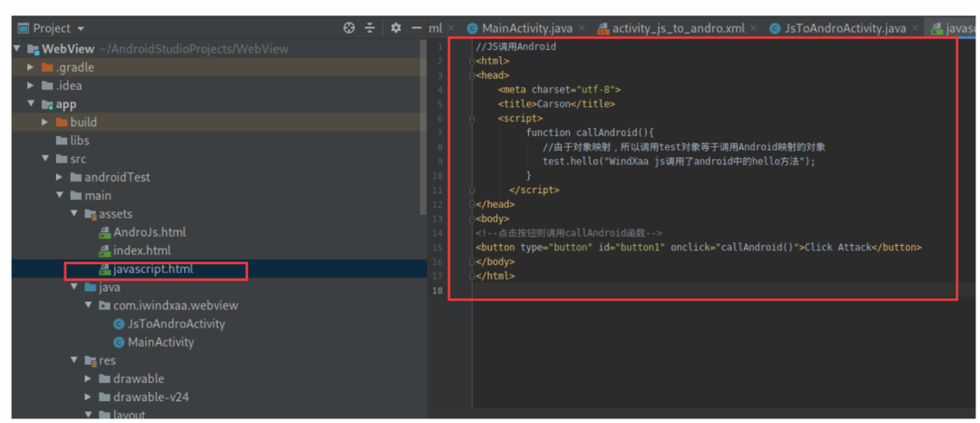The width and height of the screenshot is (980, 423).
Task: Collapse the res folder
Action: pyautogui.click(x=73, y=360)
